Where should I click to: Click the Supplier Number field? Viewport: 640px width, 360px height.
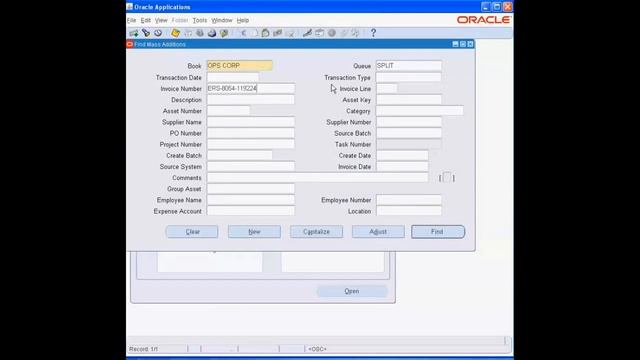coord(409,122)
